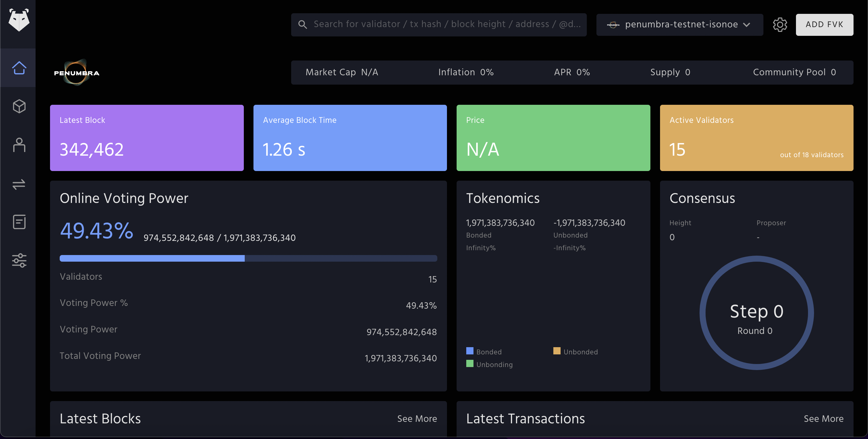Open the Home dashboard sidebar icon
This screenshot has height=439, width=868.
coord(19,68)
